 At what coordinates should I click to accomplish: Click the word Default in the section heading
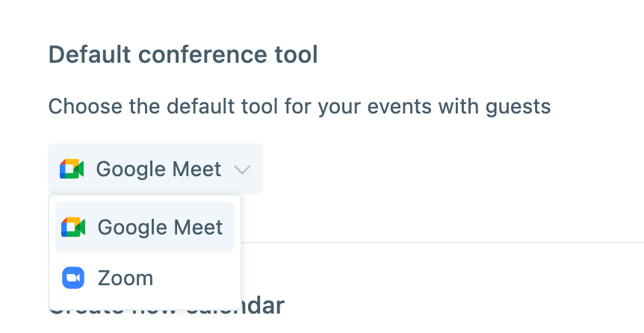(90, 55)
